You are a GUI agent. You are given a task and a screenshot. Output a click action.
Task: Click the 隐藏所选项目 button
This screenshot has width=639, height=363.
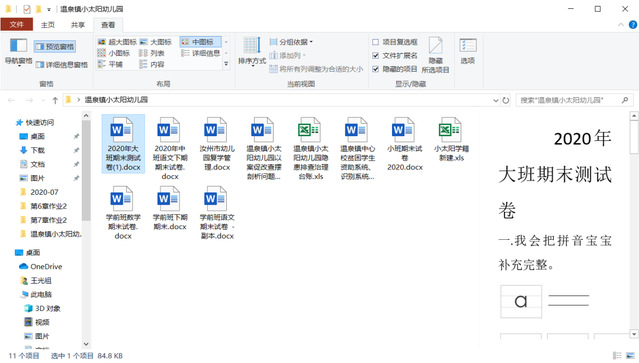coord(435,55)
